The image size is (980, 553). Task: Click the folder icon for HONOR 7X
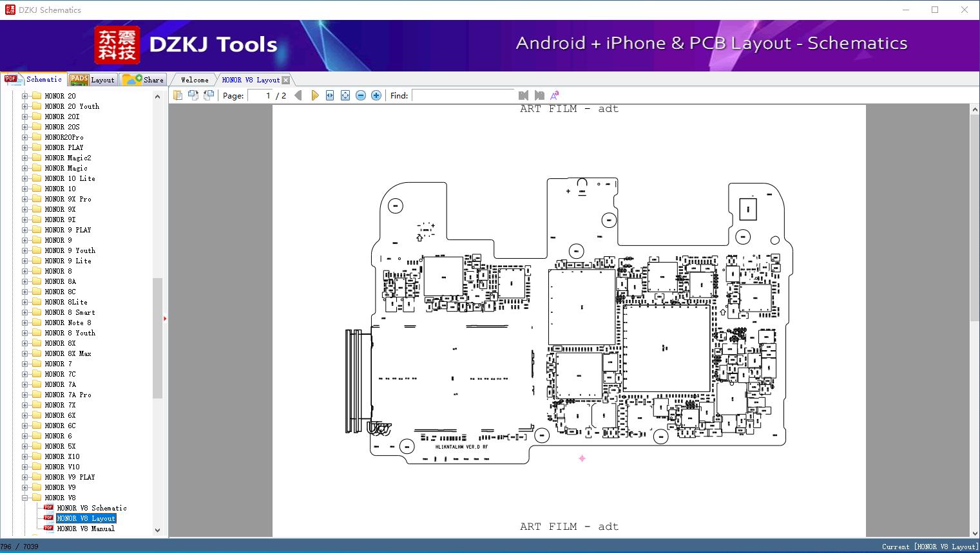(37, 405)
